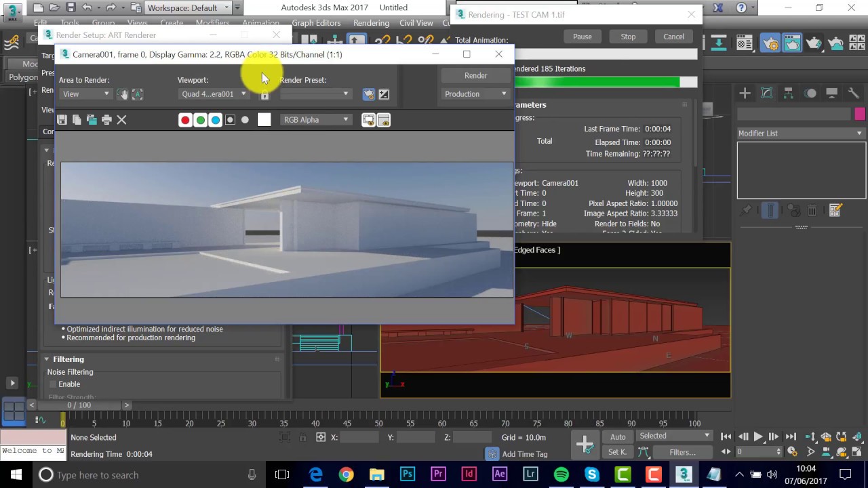Open the Area to Render dropdown
868x488 pixels.
(85, 94)
